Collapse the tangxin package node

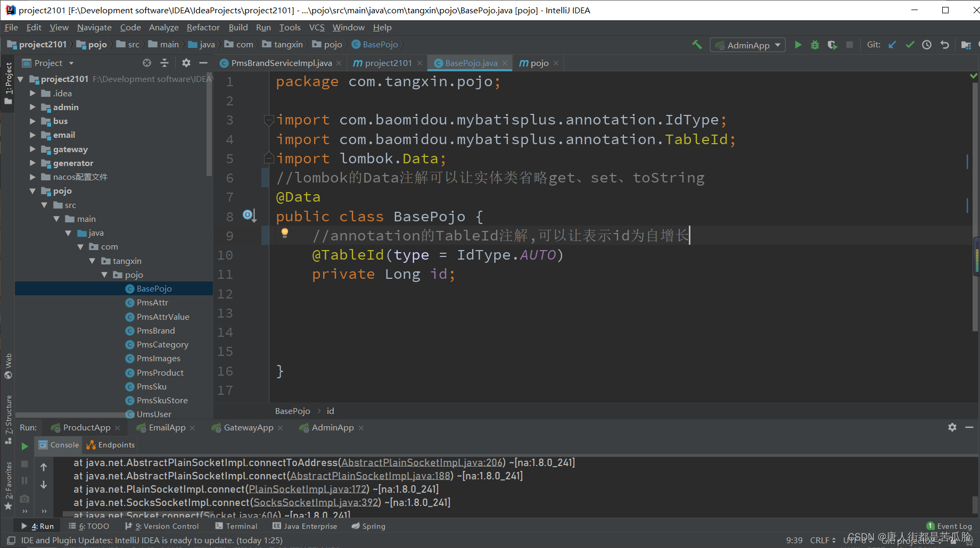[92, 261]
